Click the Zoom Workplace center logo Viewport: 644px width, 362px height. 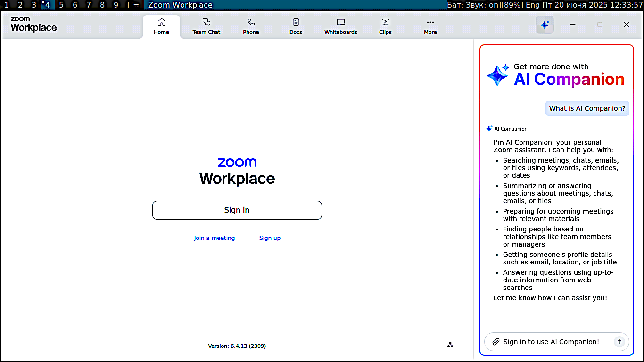click(237, 172)
